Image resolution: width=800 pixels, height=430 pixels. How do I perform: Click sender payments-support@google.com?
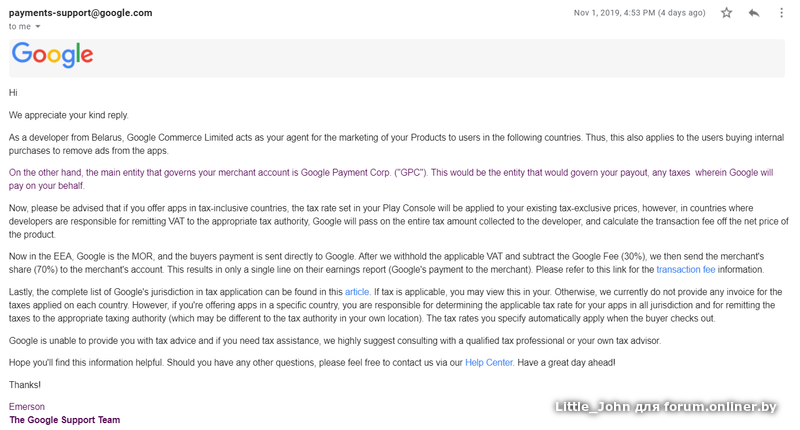coord(80,13)
